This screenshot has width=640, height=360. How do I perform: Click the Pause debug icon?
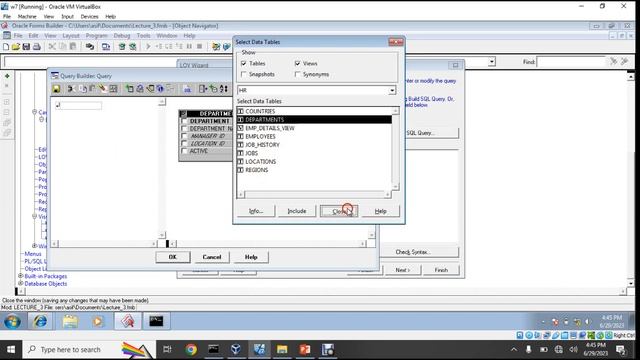tap(189, 47)
